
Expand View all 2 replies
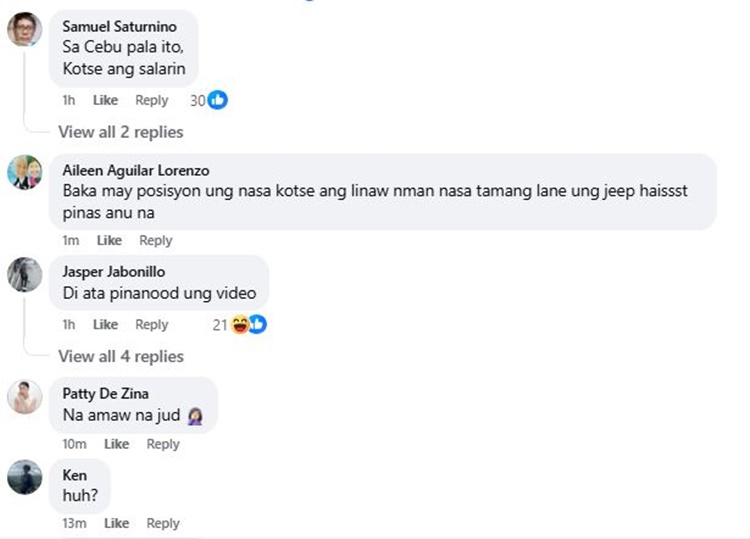[120, 132]
